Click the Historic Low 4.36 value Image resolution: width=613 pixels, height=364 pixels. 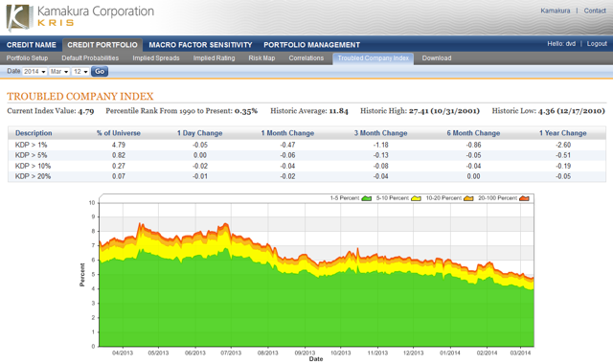click(x=572, y=111)
